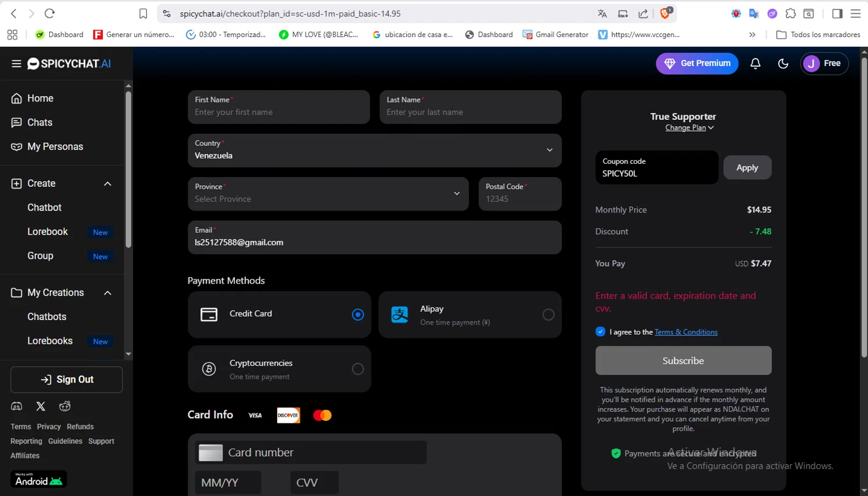Click the browser back arrow
Viewport: 868px width, 496px height.
click(14, 13)
